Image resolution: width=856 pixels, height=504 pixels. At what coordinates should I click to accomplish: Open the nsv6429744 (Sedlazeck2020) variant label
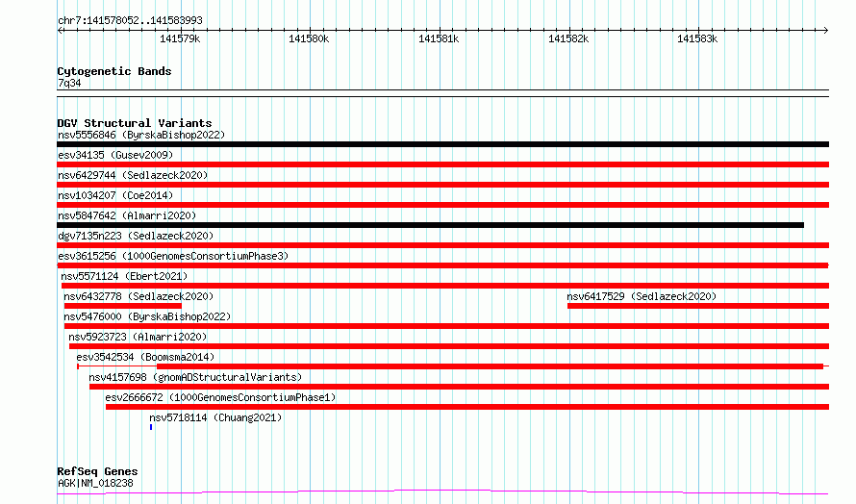(x=133, y=175)
